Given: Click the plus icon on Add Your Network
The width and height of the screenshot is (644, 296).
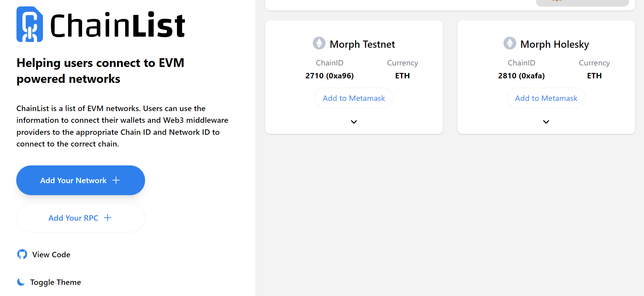Looking at the screenshot, I should pyautogui.click(x=116, y=180).
